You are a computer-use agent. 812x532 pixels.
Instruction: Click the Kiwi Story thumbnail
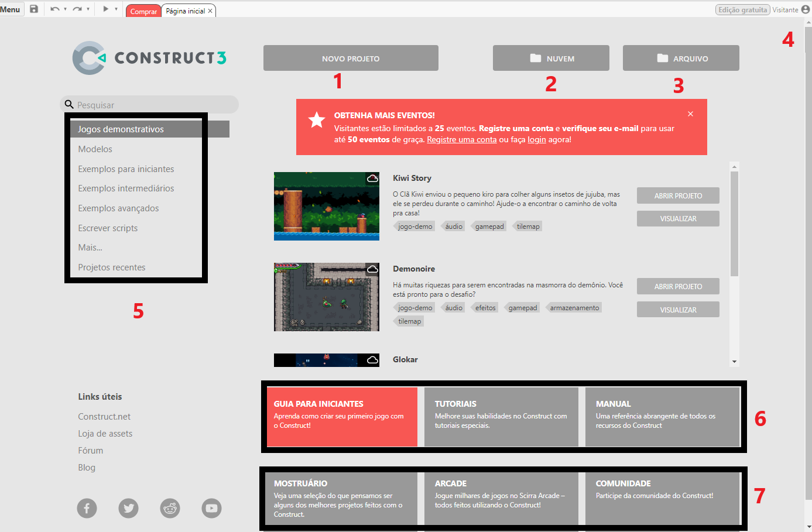pos(327,206)
